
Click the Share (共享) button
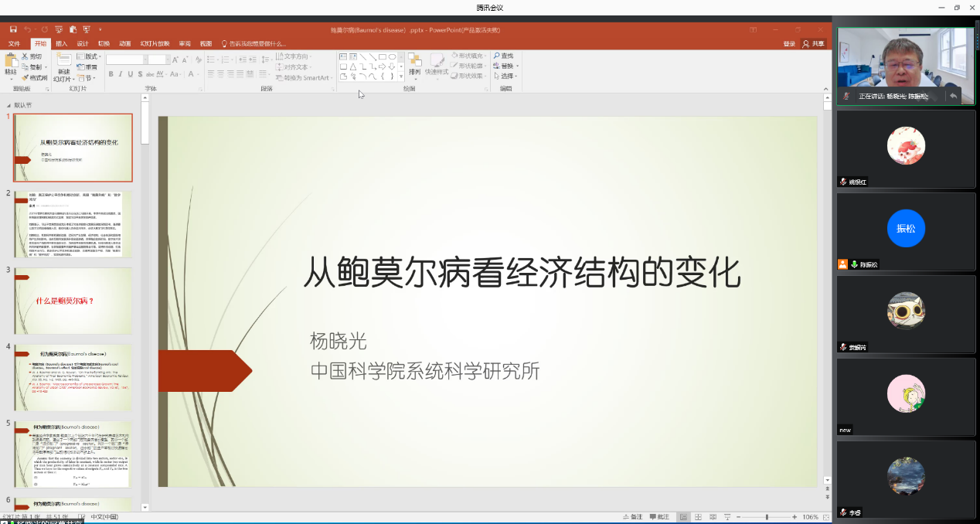[x=814, y=44]
